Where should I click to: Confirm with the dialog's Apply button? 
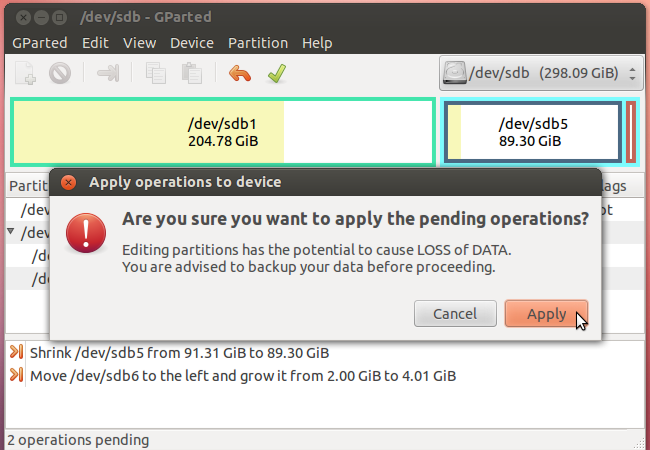tap(546, 314)
